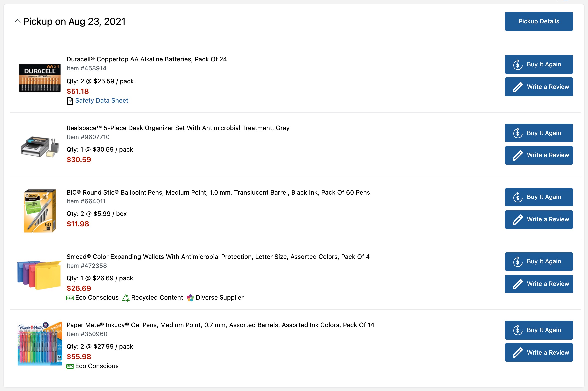588x391 pixels.
Task: Collapse the Pickup on Aug 23 section
Action: tap(17, 21)
